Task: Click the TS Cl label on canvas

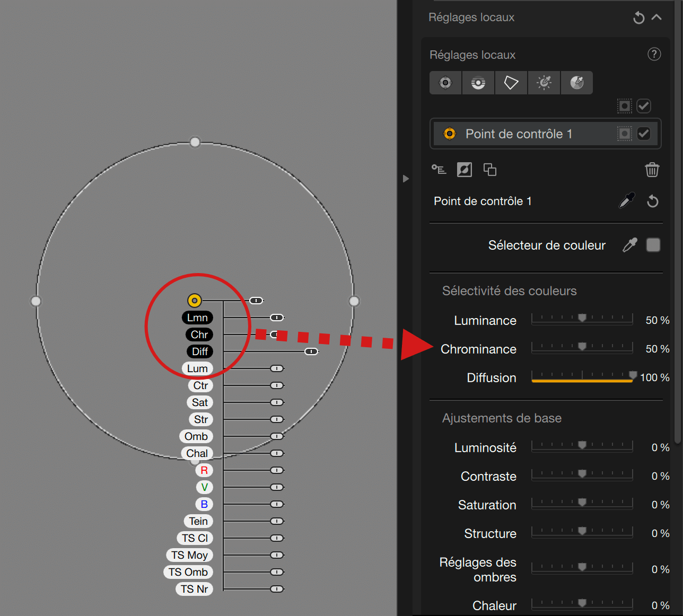Action: tap(195, 538)
